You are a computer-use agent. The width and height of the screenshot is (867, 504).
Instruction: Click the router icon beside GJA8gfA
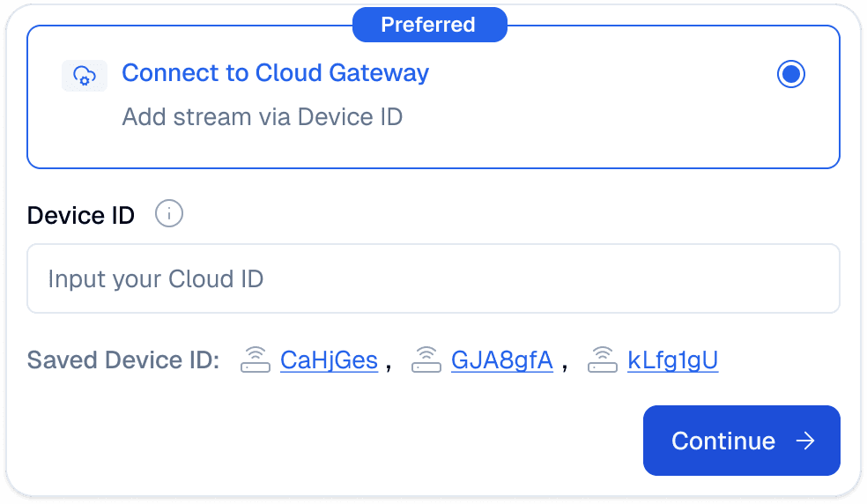pyautogui.click(x=426, y=359)
